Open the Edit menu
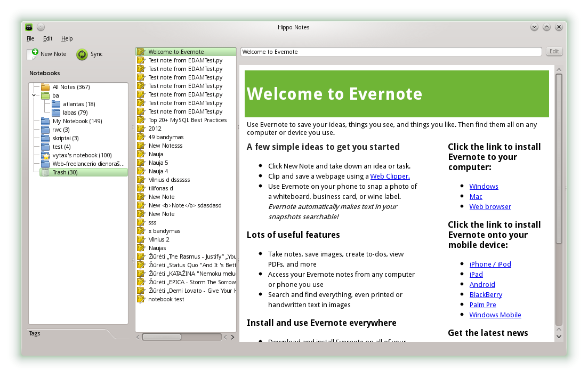This screenshot has height=377, width=588. coord(47,38)
